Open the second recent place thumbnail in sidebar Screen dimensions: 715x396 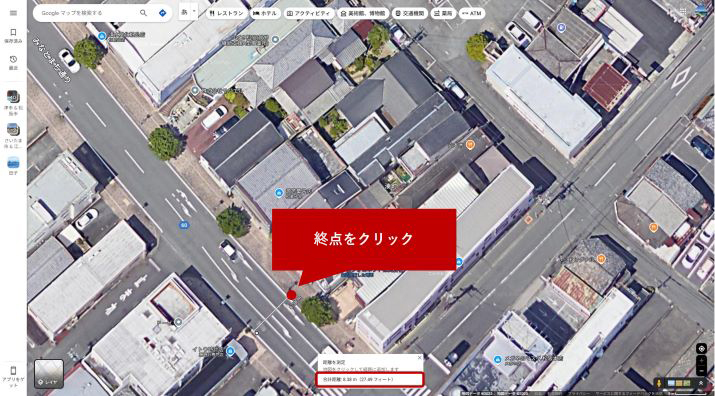coord(13,130)
